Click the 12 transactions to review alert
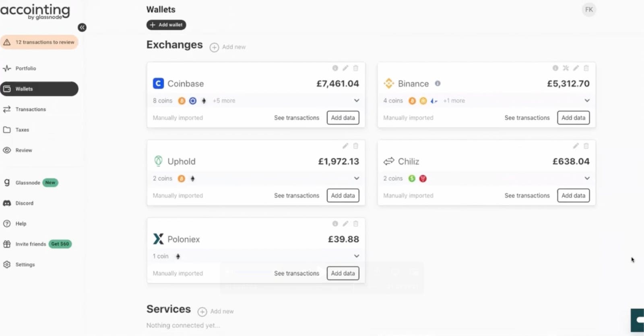644x336 pixels. pyautogui.click(x=39, y=42)
